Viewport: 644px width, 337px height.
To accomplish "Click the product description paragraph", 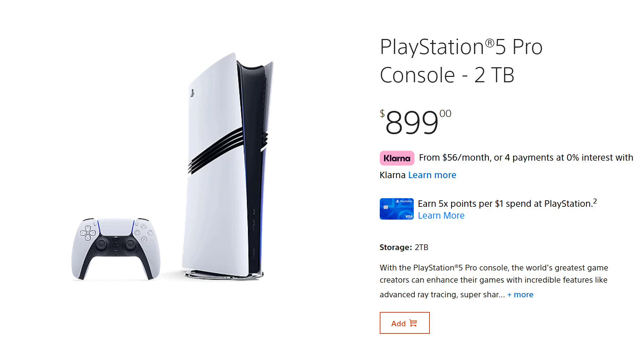I will point(494,281).
